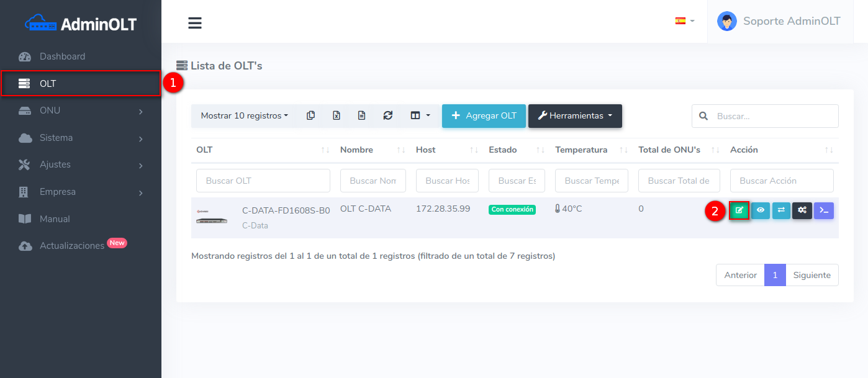Export the table with the Excel icon

click(337, 115)
